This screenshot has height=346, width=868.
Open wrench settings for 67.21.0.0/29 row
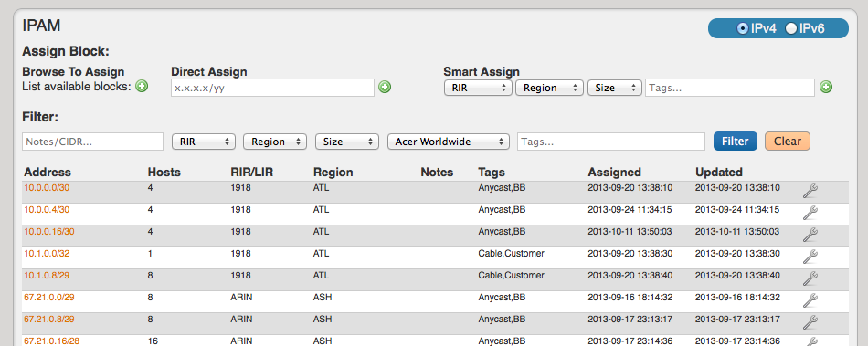tap(810, 300)
